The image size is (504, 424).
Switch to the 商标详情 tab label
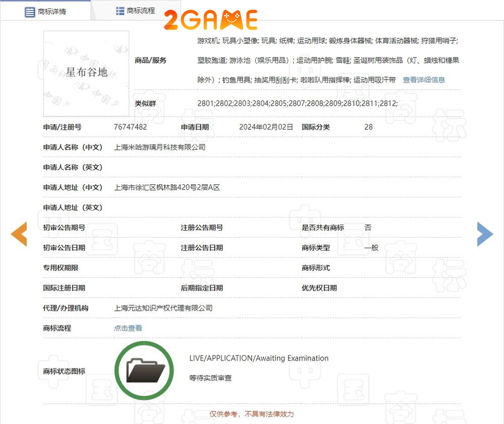coord(52,12)
